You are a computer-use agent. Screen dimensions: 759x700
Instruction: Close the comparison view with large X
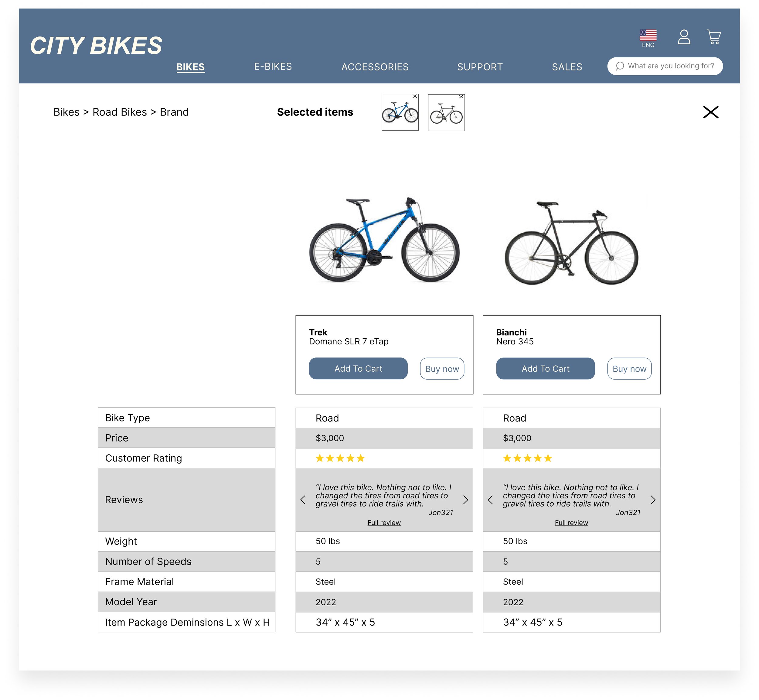(x=710, y=112)
